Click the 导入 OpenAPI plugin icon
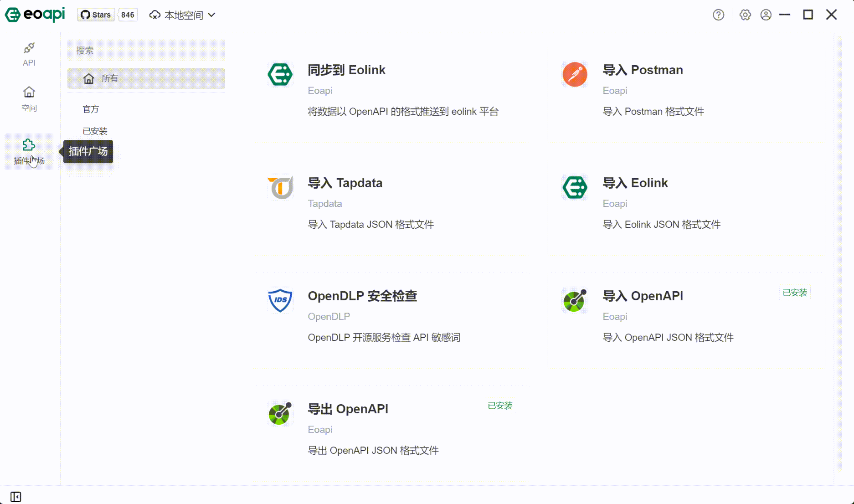This screenshot has height=504, width=854. [x=575, y=300]
